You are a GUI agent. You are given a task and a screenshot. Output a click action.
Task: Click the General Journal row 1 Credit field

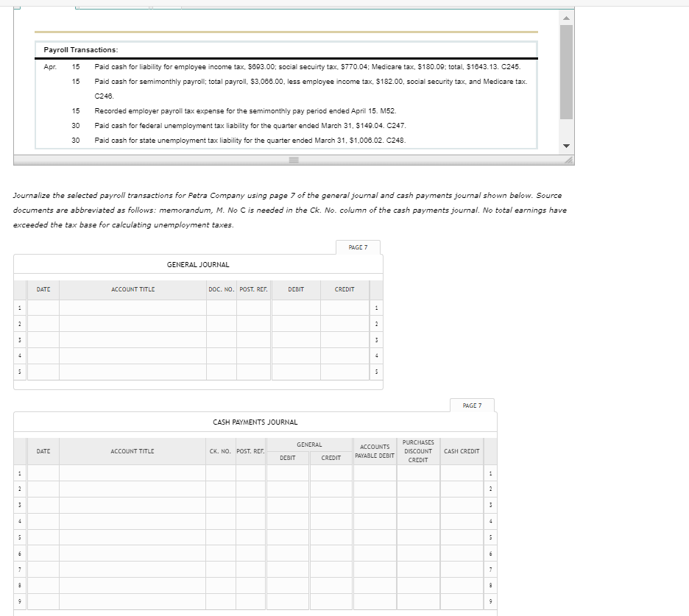pos(344,308)
